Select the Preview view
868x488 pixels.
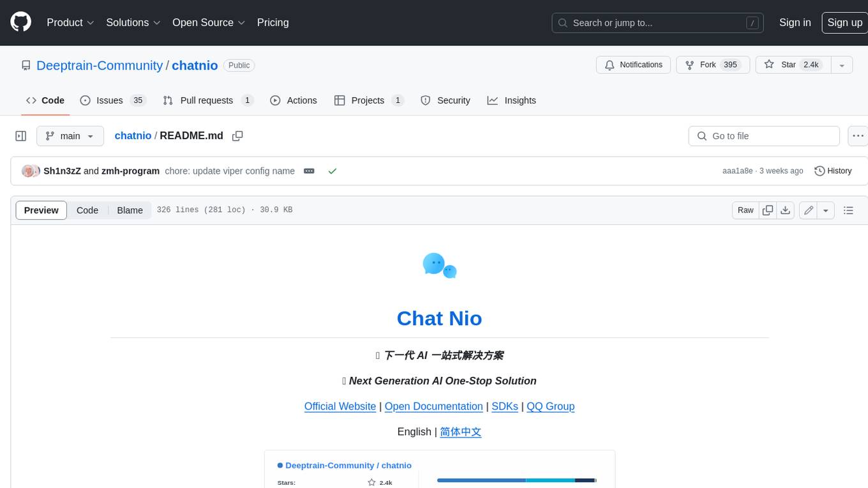pos(41,210)
